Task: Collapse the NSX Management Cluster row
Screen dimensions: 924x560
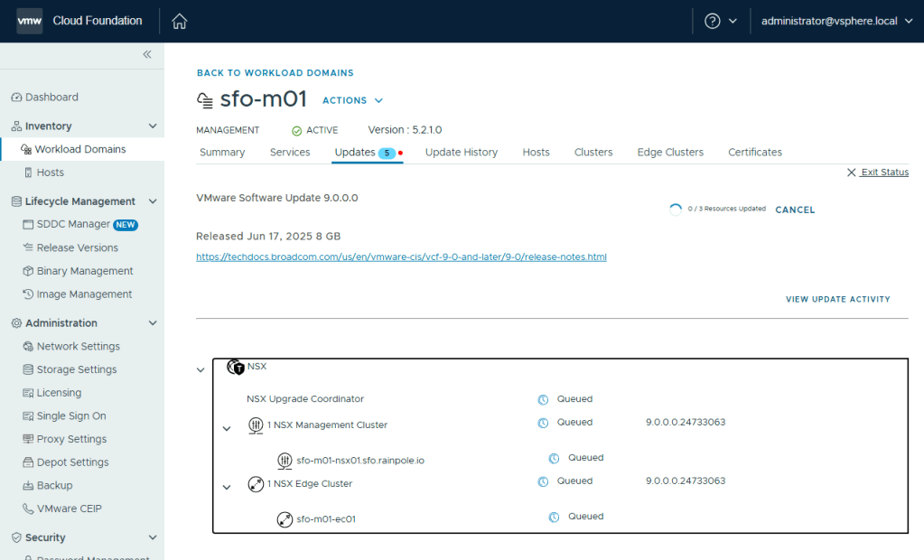Action: click(x=227, y=428)
